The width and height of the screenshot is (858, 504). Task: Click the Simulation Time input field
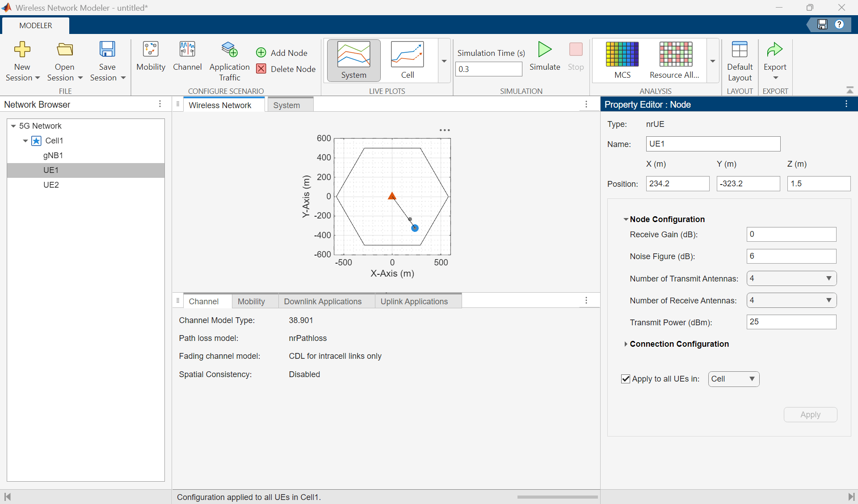[488, 69]
